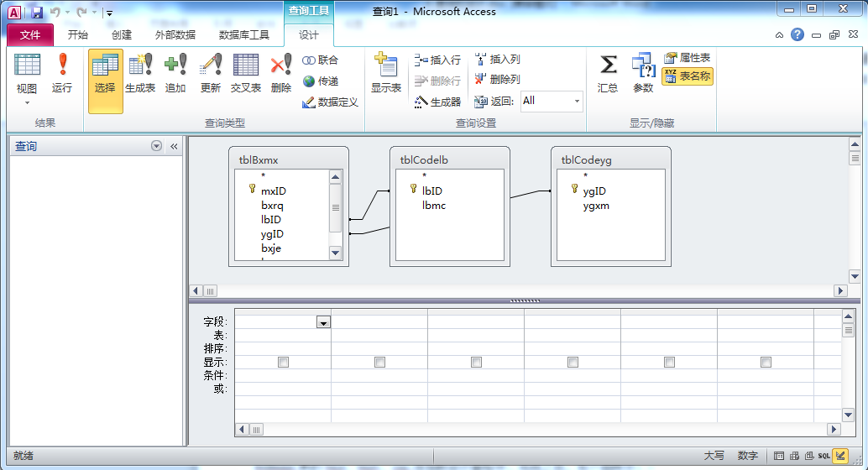Open the 返回 All combo box
The width and height of the screenshot is (868, 470).
tap(552, 101)
